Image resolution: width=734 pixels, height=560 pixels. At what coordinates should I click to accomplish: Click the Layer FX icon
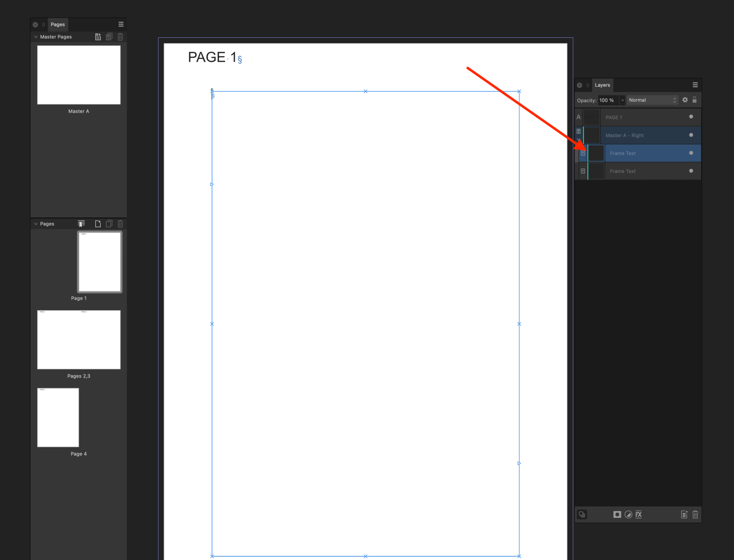[x=639, y=514]
